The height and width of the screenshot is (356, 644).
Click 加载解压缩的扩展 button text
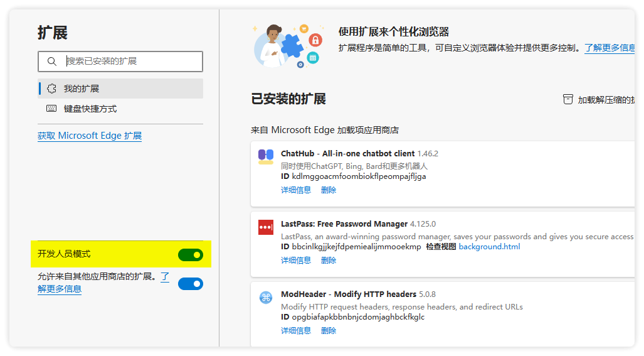click(x=606, y=100)
